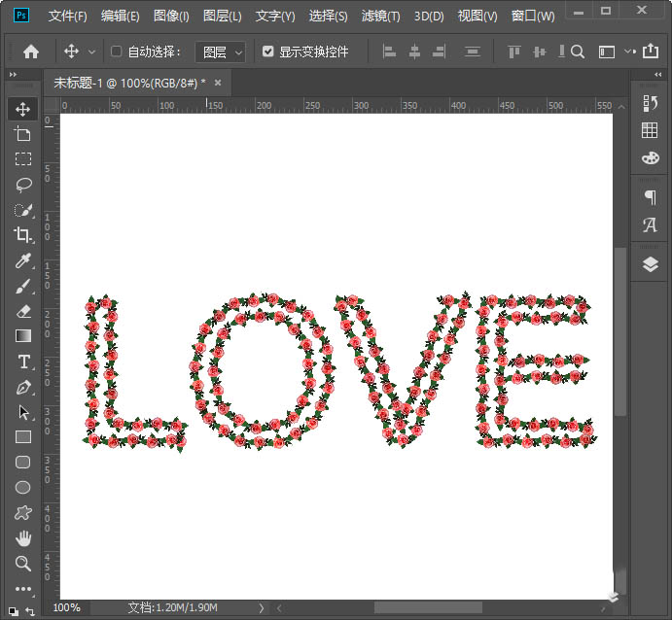The height and width of the screenshot is (620, 672).
Task: Open the History panel icon
Action: coord(651,103)
